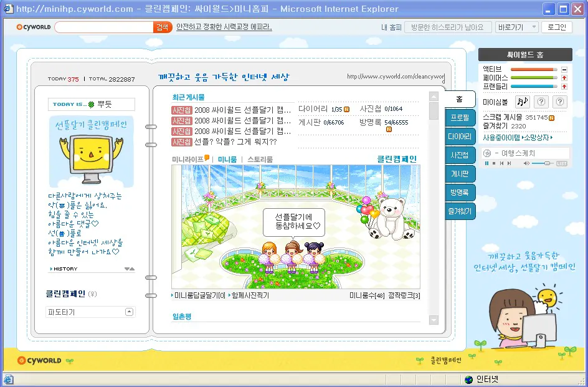
Task: Click the clover icon in TODAY IS box
Action: pyautogui.click(x=91, y=104)
